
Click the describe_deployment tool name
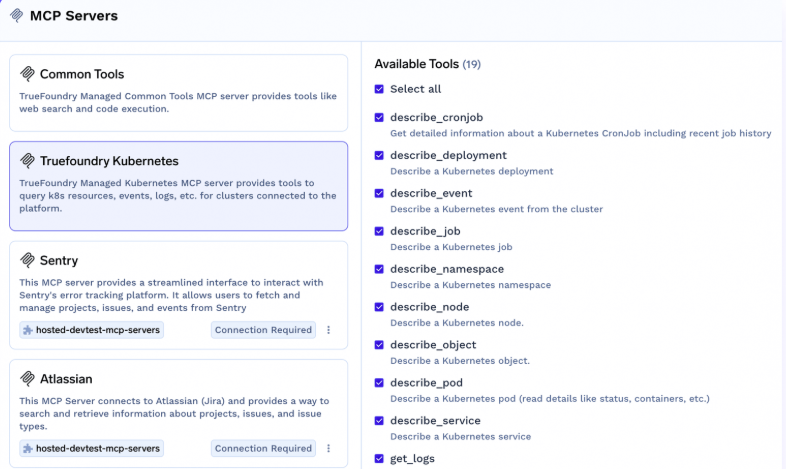(449, 156)
